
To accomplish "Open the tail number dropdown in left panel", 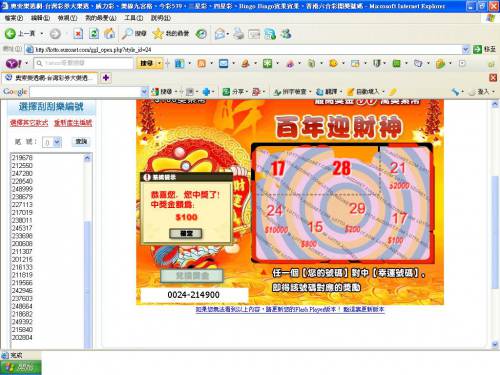I will pyautogui.click(x=57, y=142).
